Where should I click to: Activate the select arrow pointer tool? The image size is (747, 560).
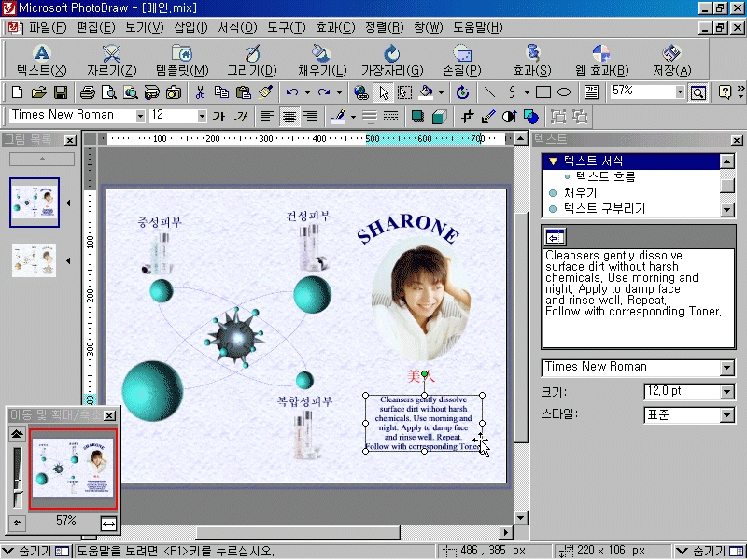[384, 91]
